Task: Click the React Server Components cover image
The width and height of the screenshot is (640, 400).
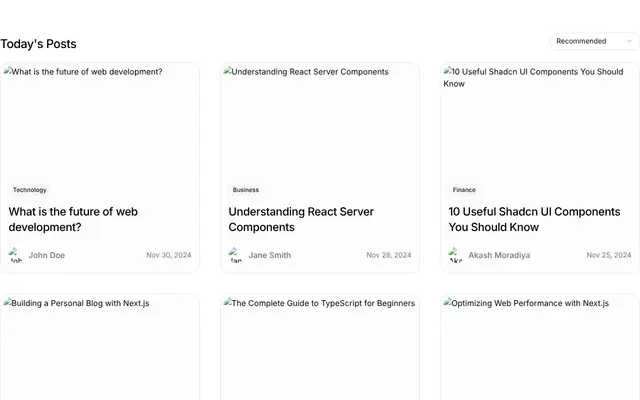Action: click(x=320, y=122)
